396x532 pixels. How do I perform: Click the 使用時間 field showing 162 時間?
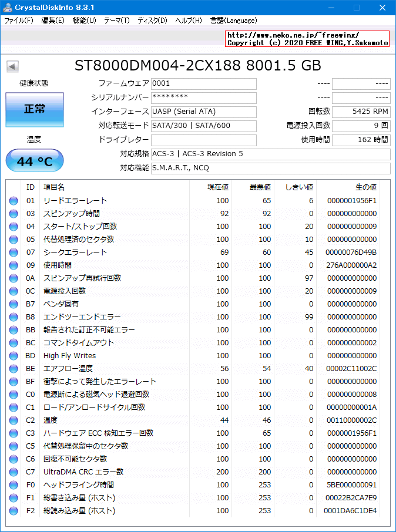pyautogui.click(x=361, y=140)
